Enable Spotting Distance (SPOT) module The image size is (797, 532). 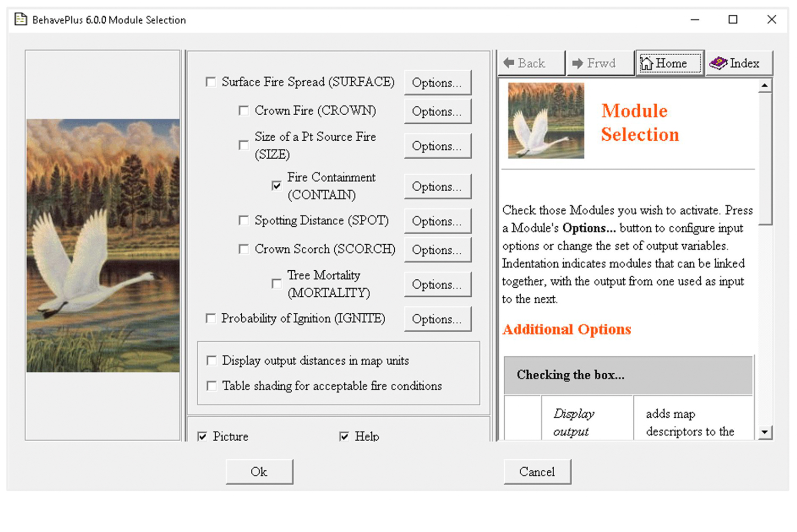[244, 220]
